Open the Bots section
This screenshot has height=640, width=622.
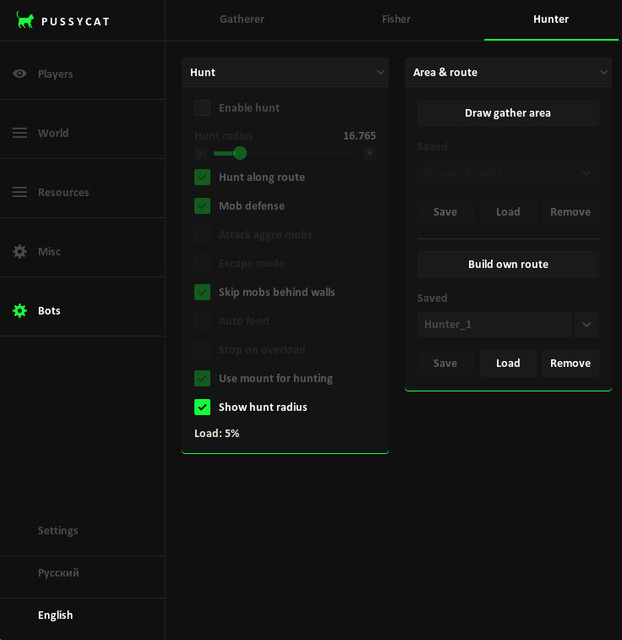[82, 311]
